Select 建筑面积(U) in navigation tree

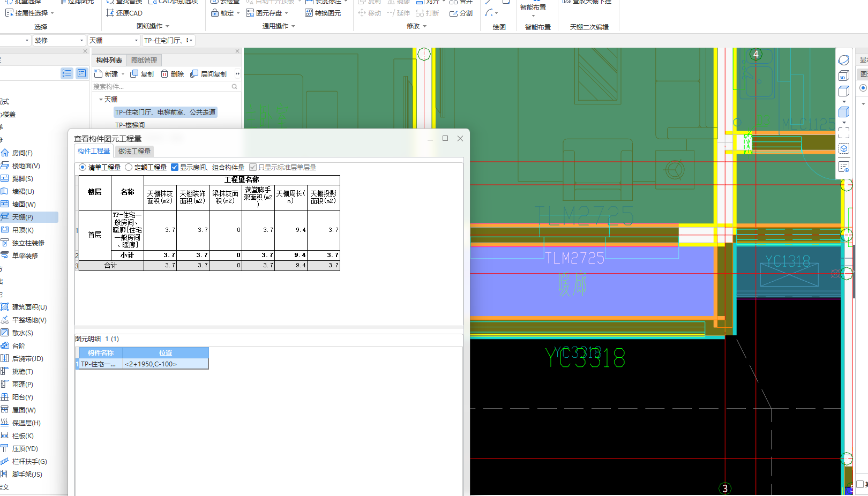29,307
